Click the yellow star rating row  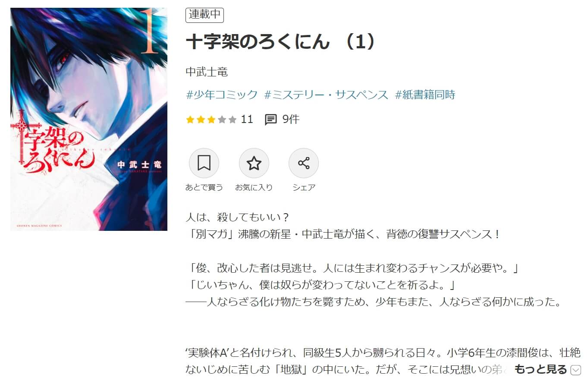coord(211,120)
